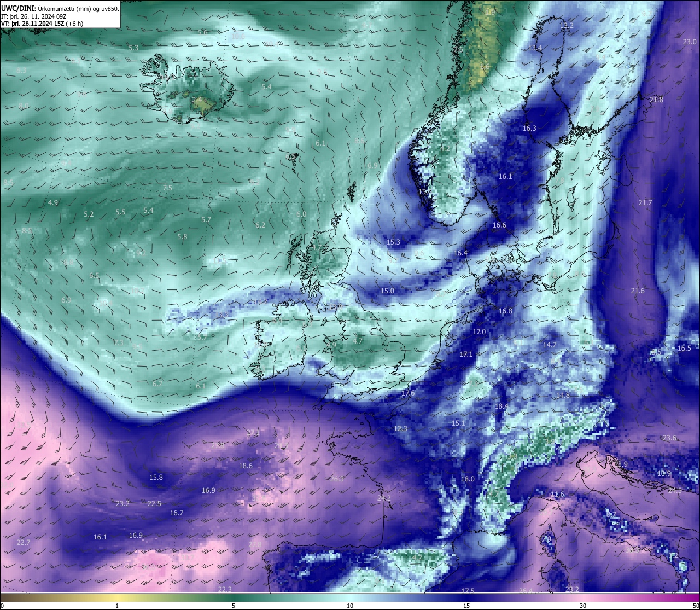This screenshot has height=610, width=700.
Task: Click the 17.5 value label
Action: pyautogui.click(x=468, y=591)
